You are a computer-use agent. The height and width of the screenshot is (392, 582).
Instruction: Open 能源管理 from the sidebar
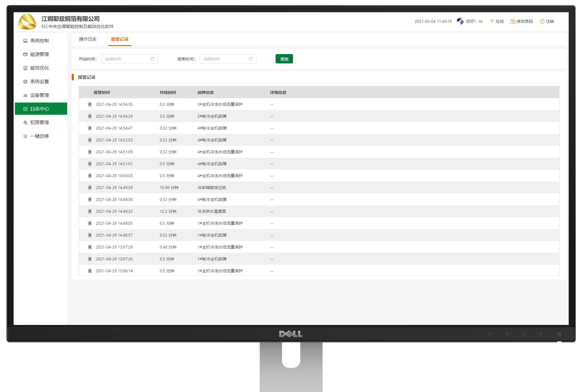pyautogui.click(x=39, y=54)
